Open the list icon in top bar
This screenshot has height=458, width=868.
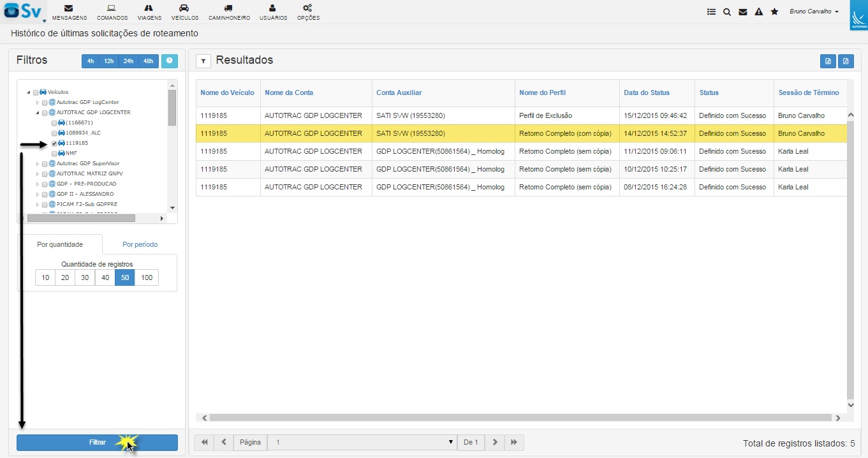click(x=712, y=11)
